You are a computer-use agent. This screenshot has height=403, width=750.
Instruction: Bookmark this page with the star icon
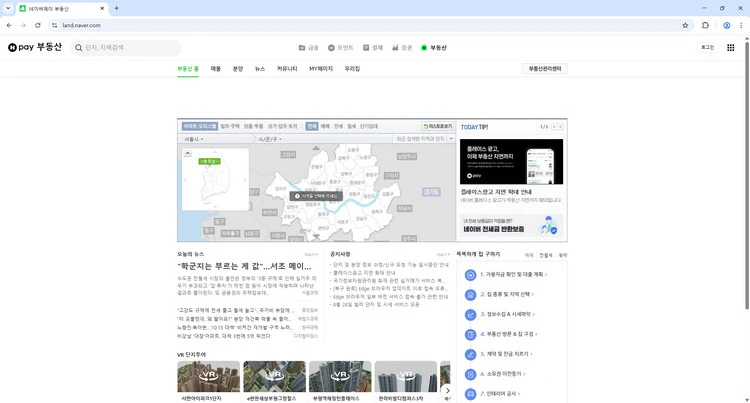[x=685, y=25]
